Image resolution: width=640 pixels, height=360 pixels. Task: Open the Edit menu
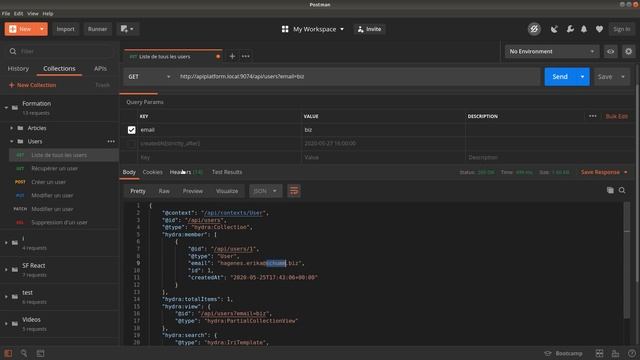tap(18, 13)
